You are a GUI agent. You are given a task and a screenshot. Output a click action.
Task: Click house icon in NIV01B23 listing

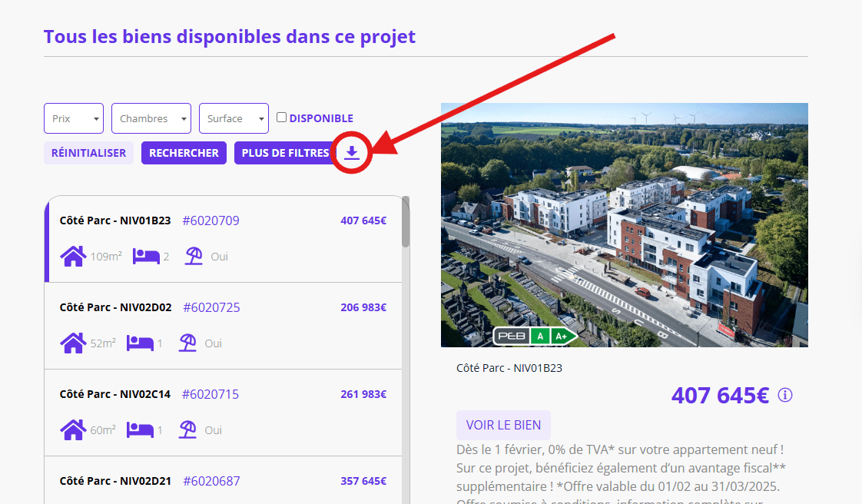click(73, 256)
